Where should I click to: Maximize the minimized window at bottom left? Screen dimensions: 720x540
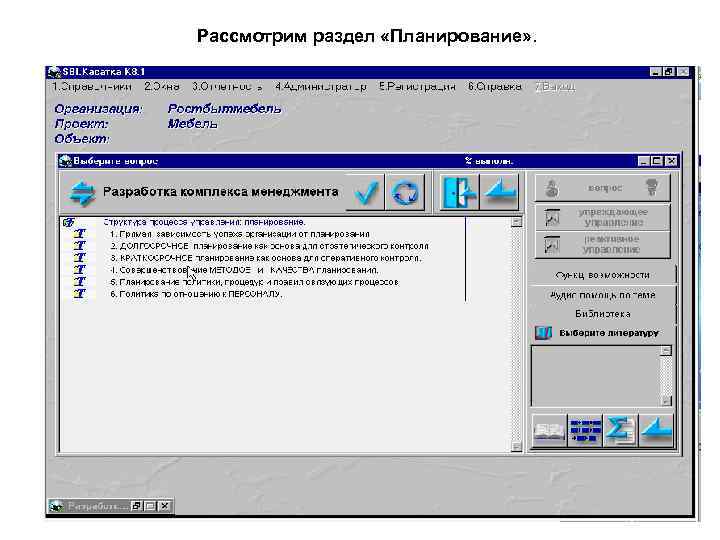click(x=150, y=506)
